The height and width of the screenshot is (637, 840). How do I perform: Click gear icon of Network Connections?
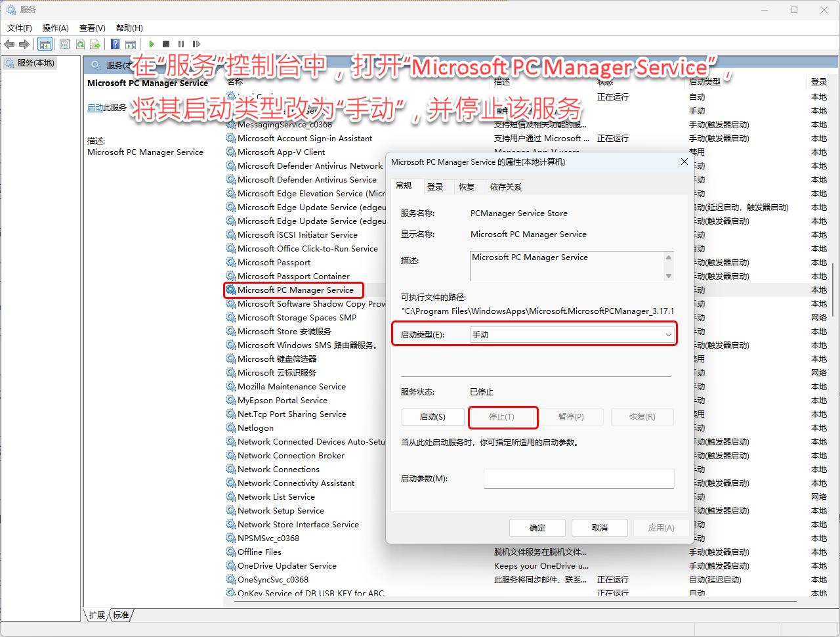click(231, 469)
